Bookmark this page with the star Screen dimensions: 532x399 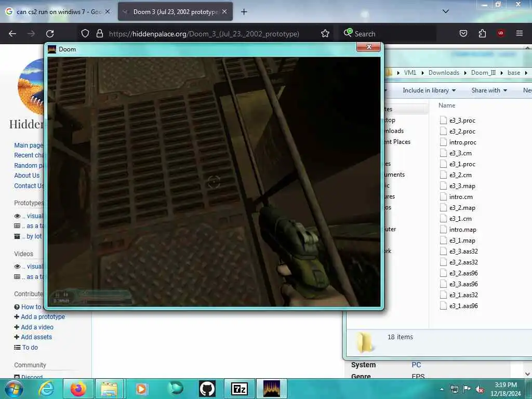tap(325, 34)
